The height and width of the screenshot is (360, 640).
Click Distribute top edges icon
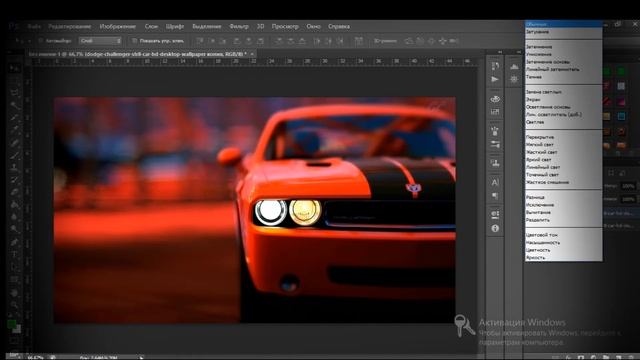point(279,41)
